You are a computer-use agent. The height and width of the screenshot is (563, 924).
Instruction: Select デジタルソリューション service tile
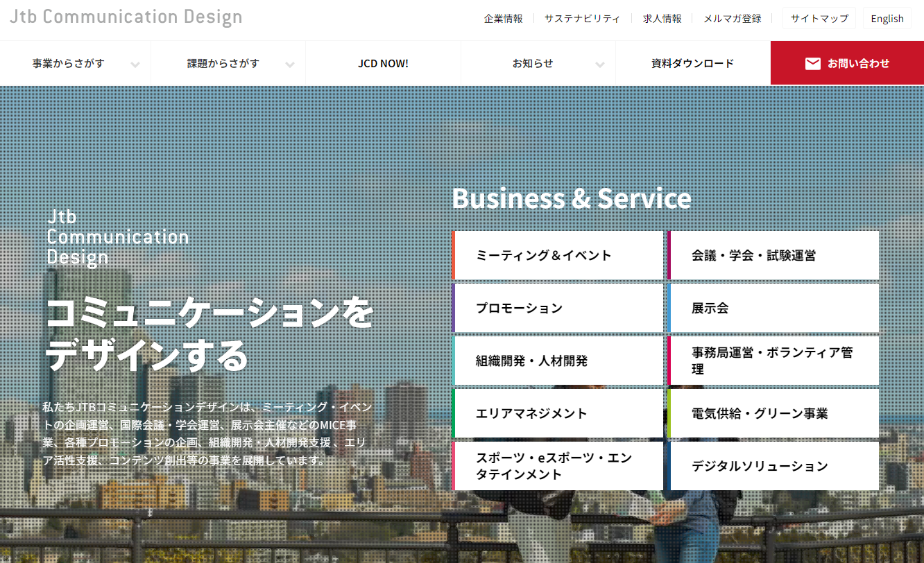[x=773, y=466]
